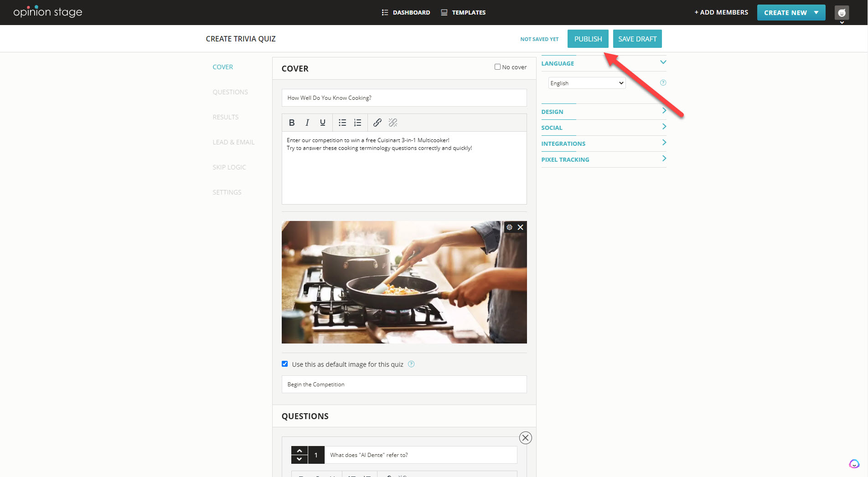This screenshot has height=477, width=868.
Task: Enable the No cover checkbox
Action: pyautogui.click(x=497, y=67)
